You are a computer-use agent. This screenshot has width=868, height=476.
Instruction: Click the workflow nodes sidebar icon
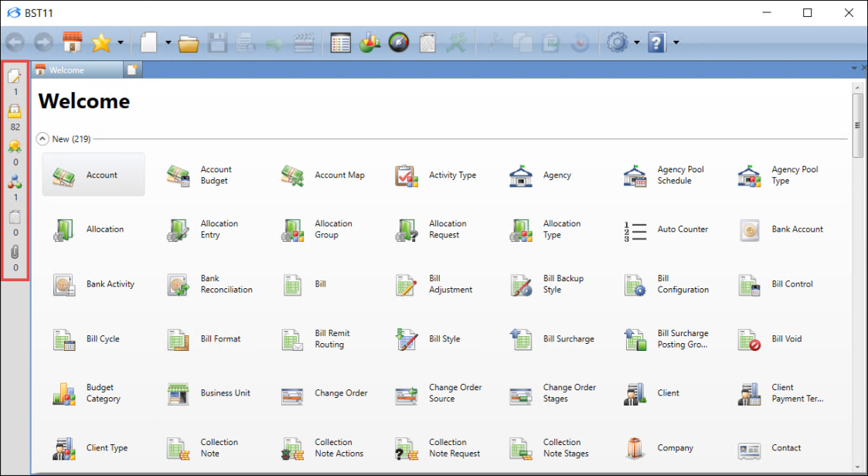15,182
